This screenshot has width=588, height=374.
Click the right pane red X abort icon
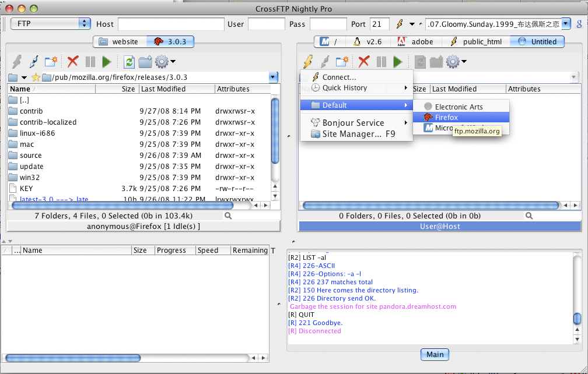(x=364, y=62)
